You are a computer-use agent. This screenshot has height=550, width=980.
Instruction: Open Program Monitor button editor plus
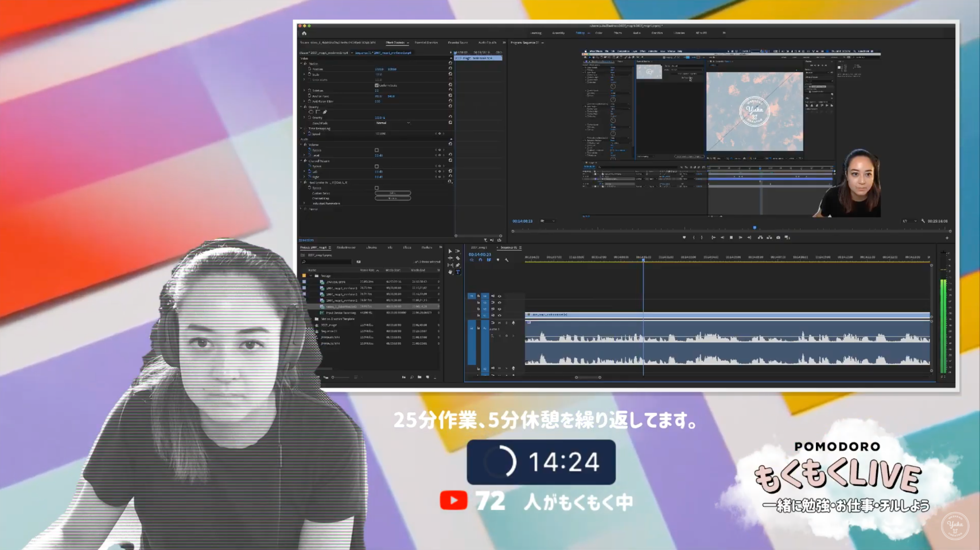point(947,237)
